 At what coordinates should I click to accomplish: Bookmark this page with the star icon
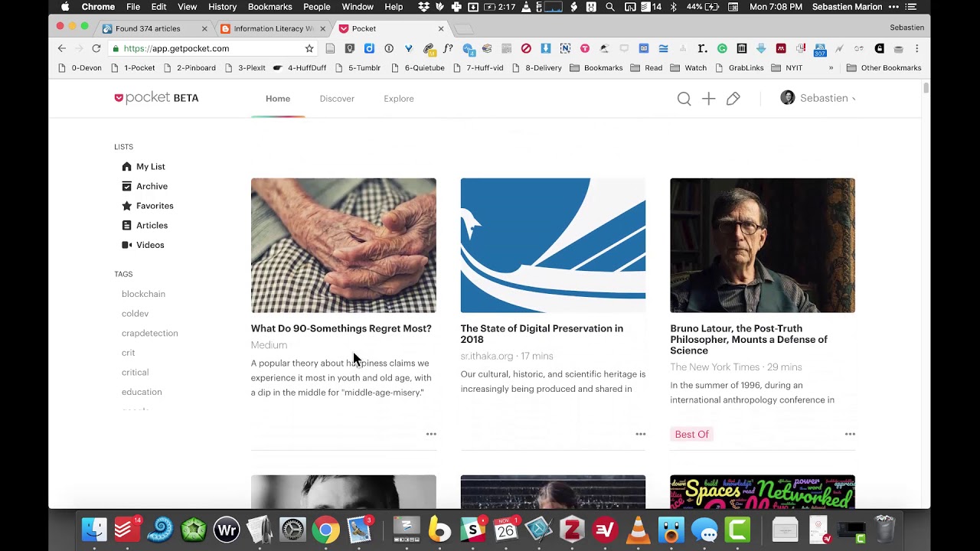[309, 48]
